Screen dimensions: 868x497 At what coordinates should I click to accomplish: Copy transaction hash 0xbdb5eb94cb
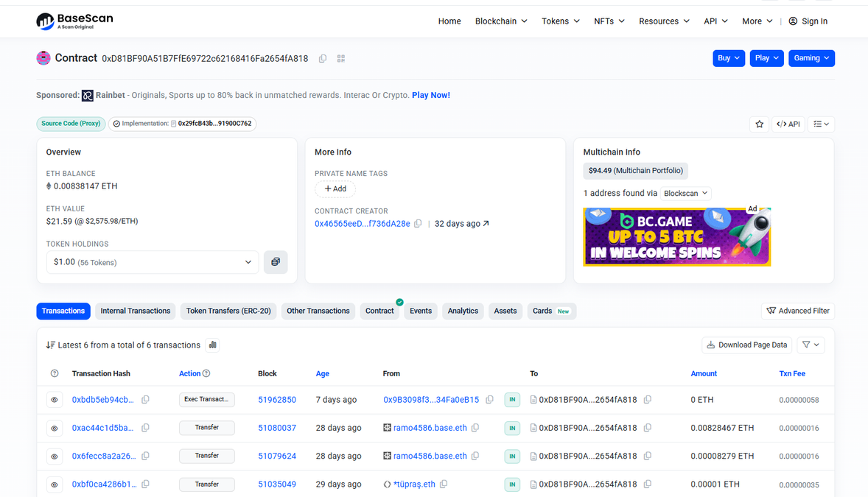[x=146, y=400]
